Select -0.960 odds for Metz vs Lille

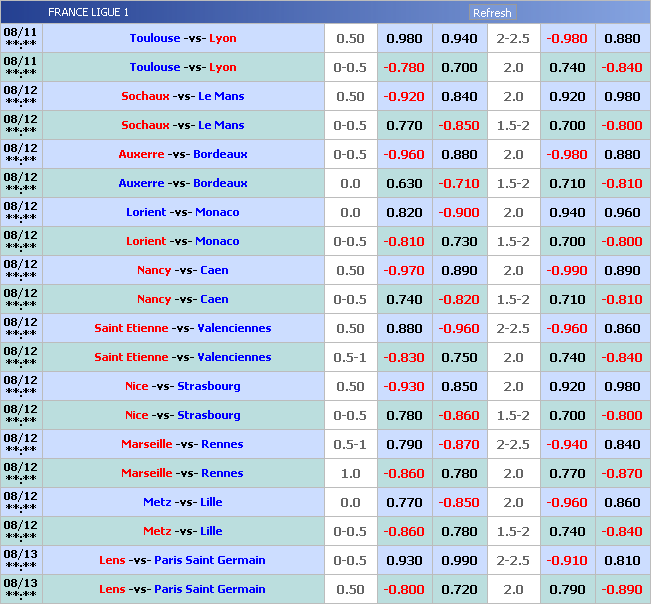567,503
